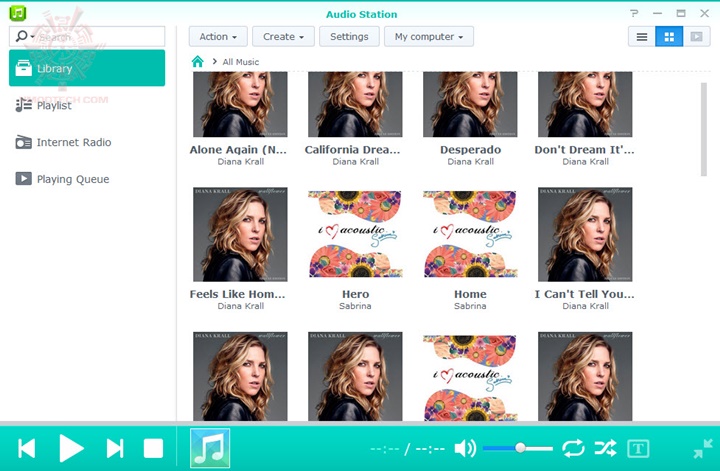The image size is (720, 471).
Task: Close the Audio Station window
Action: pyautogui.click(x=704, y=14)
